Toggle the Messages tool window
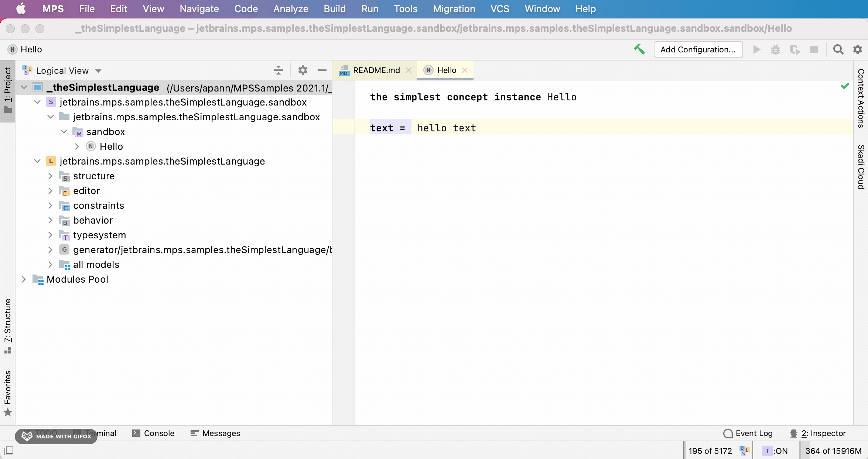This screenshot has height=459, width=868. point(215,433)
